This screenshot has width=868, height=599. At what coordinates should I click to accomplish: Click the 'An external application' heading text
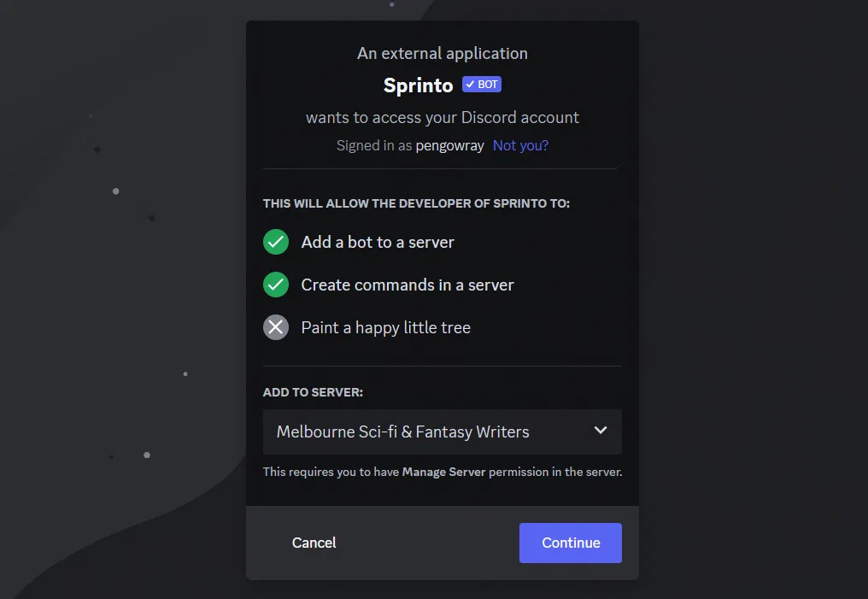click(443, 54)
